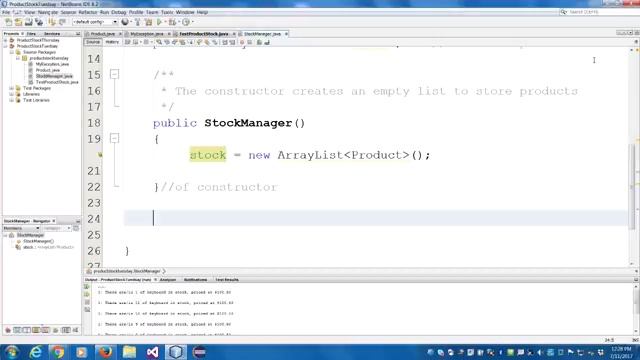
Task: Open the default config dropdown
Action: pos(95,22)
